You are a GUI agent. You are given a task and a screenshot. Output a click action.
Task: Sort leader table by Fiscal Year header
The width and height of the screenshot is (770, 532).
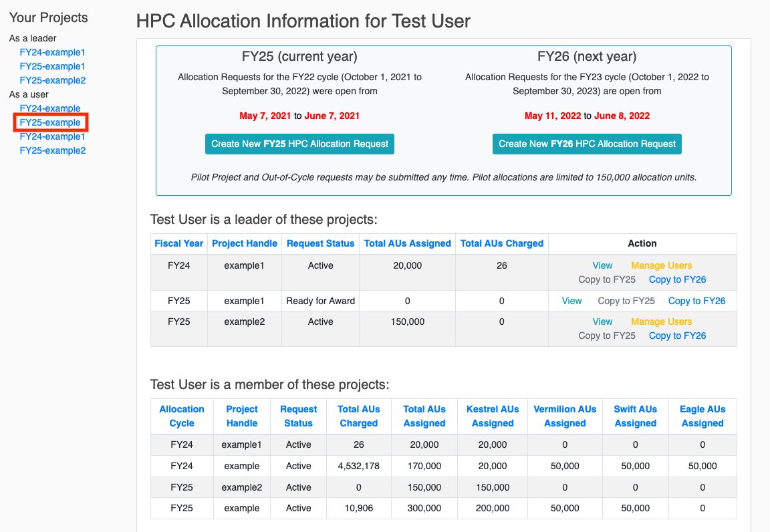[178, 243]
